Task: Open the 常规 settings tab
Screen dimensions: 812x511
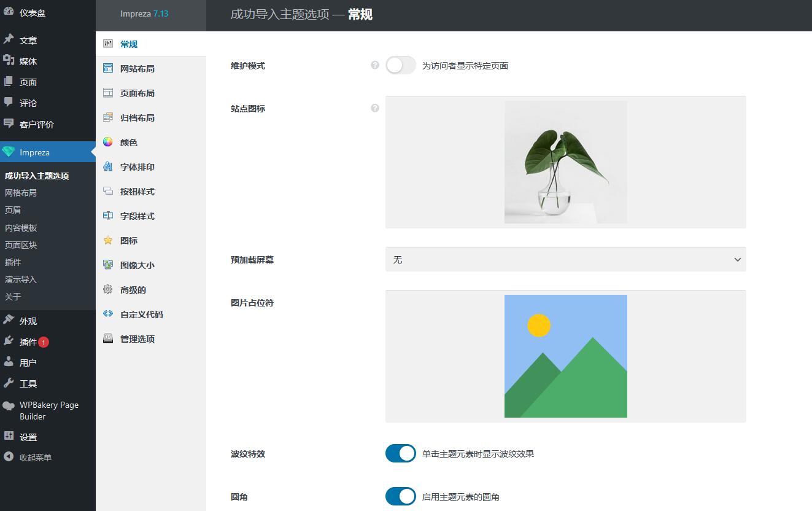Action: click(x=151, y=44)
